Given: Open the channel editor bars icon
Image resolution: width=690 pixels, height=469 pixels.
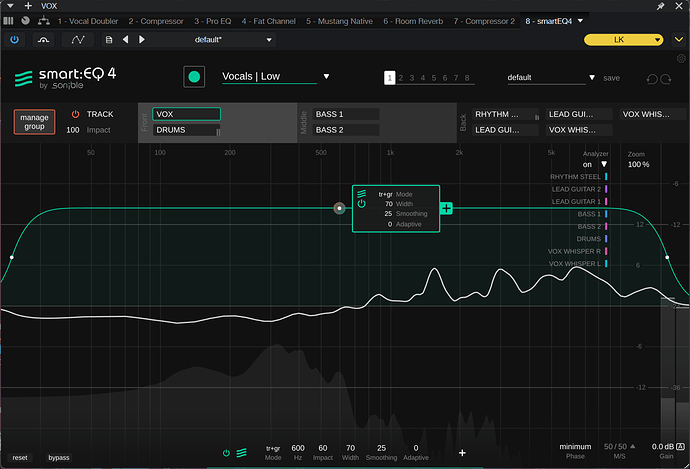Looking at the screenshot, I should (x=8, y=21).
